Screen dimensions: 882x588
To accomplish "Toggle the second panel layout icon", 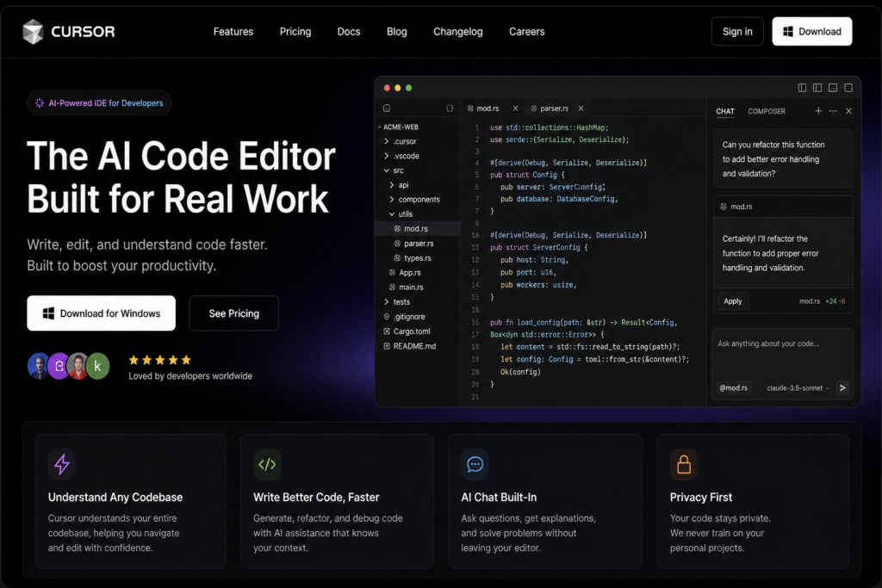I will click(x=817, y=88).
